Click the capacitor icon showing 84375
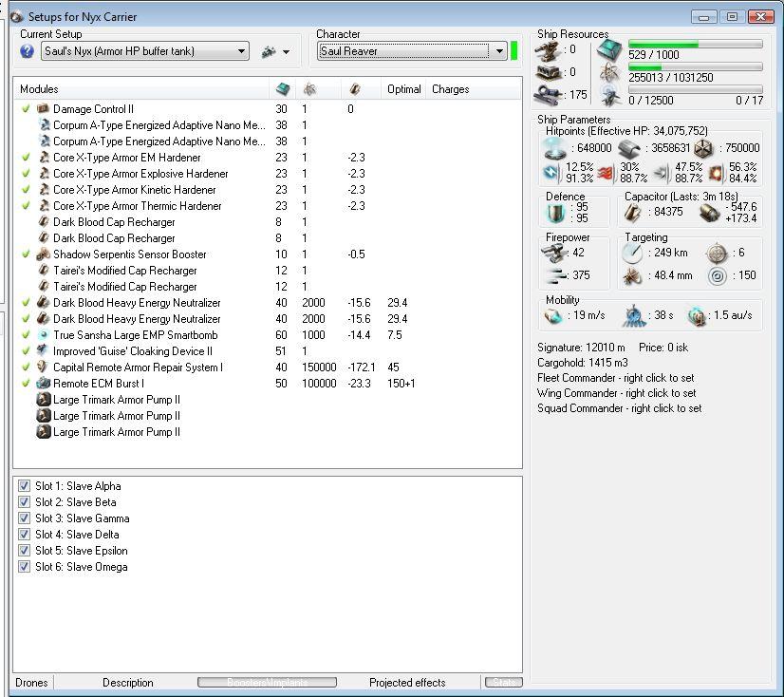 coord(633,212)
